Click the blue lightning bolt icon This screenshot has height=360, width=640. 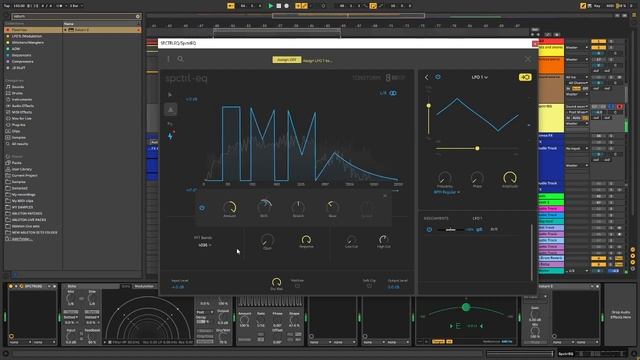coord(170,136)
